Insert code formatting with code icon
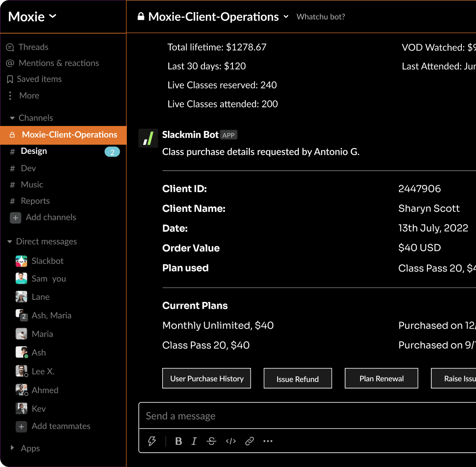 [x=231, y=441]
